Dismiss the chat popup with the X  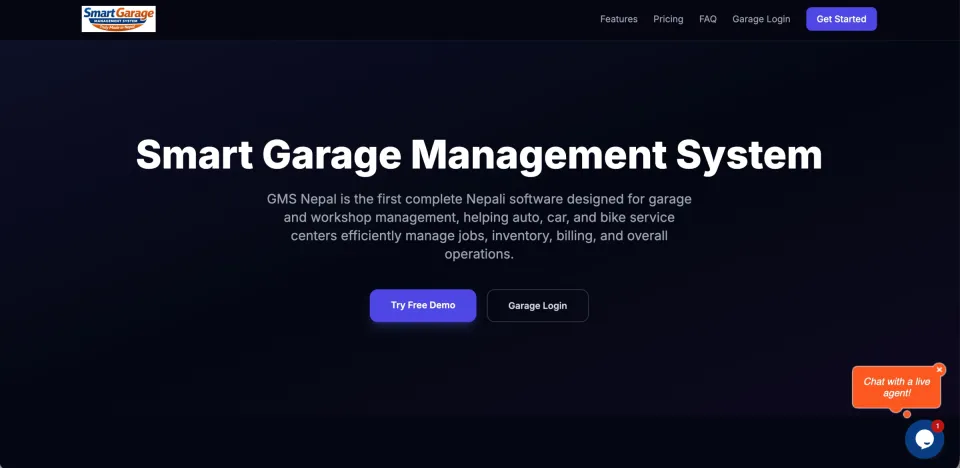click(x=939, y=370)
